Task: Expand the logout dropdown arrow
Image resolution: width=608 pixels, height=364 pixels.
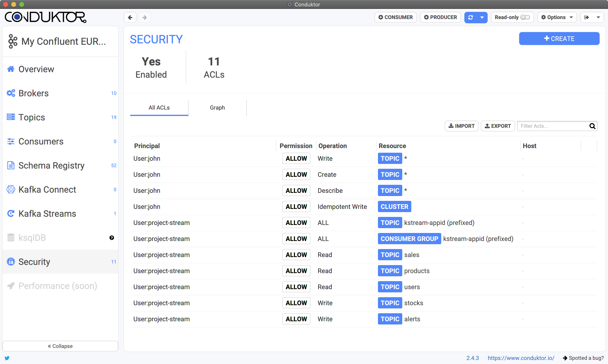Action: 598,17
